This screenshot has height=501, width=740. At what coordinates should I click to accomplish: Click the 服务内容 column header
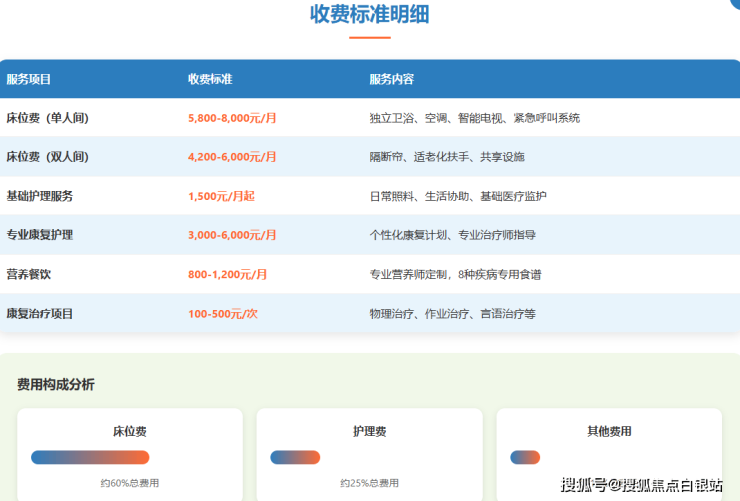[x=391, y=79]
